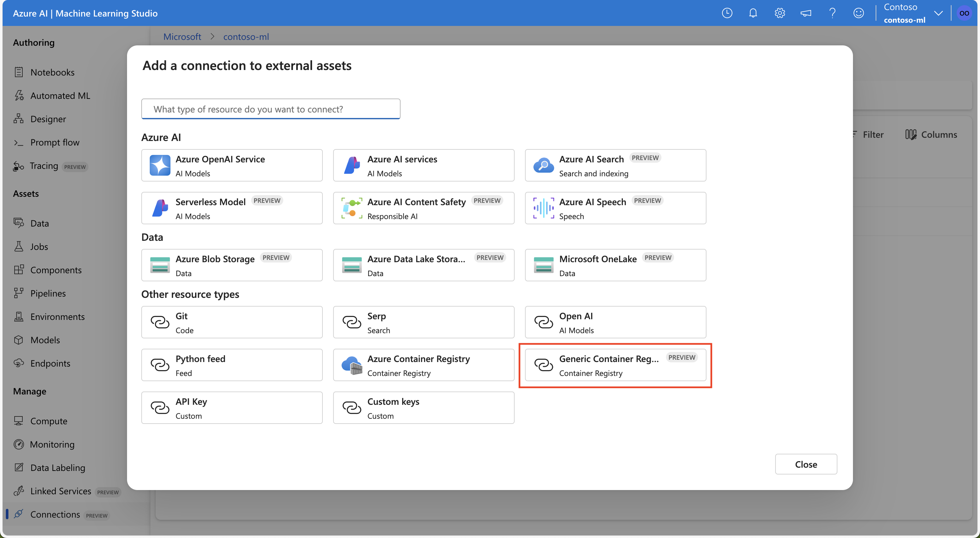Click the notifications bell icon
The width and height of the screenshot is (980, 538).
pos(754,13)
